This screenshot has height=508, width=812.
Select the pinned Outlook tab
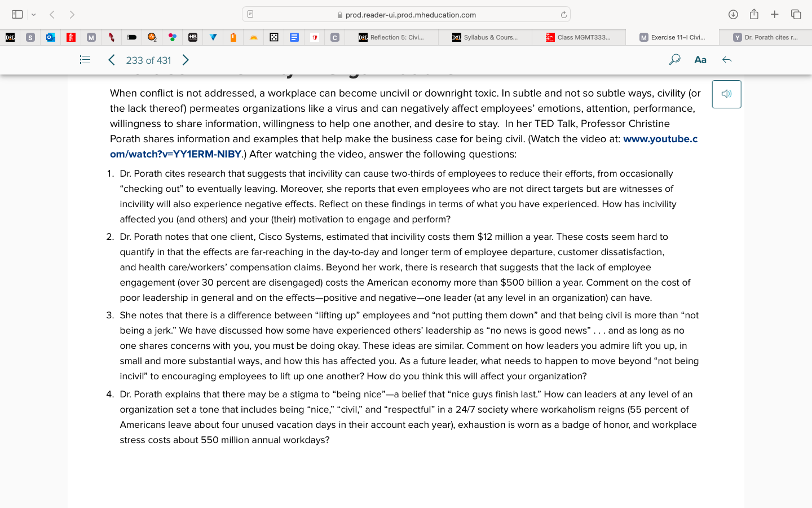tap(51, 37)
